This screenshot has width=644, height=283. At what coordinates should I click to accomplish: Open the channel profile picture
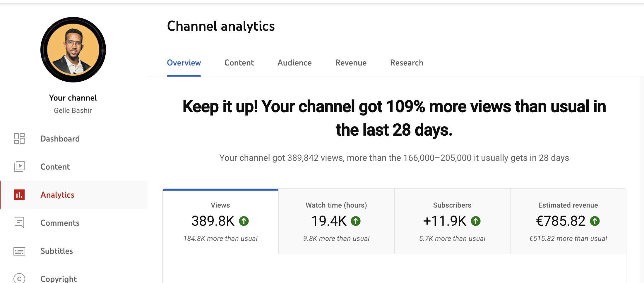pyautogui.click(x=73, y=50)
